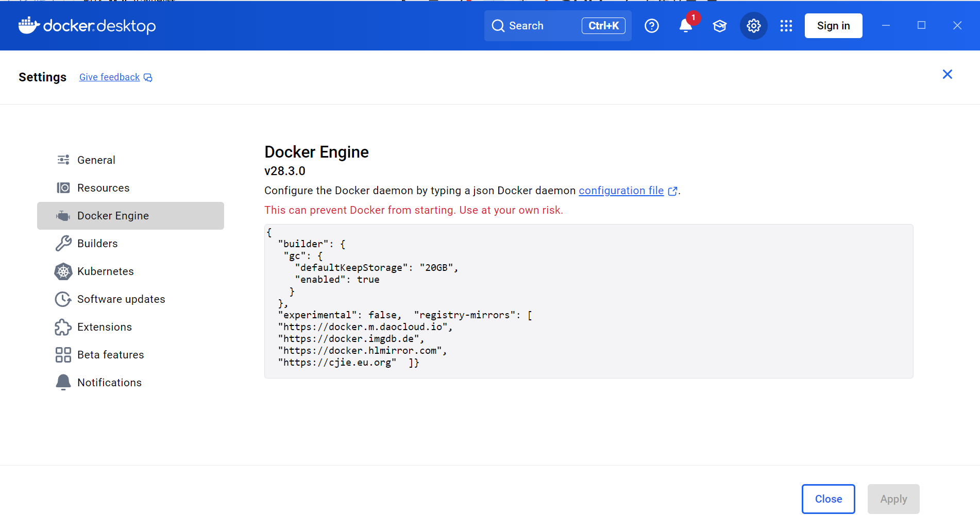Click the Kubernetes helm wheel icon
Viewport: 980px width, 532px height.
[x=63, y=271]
